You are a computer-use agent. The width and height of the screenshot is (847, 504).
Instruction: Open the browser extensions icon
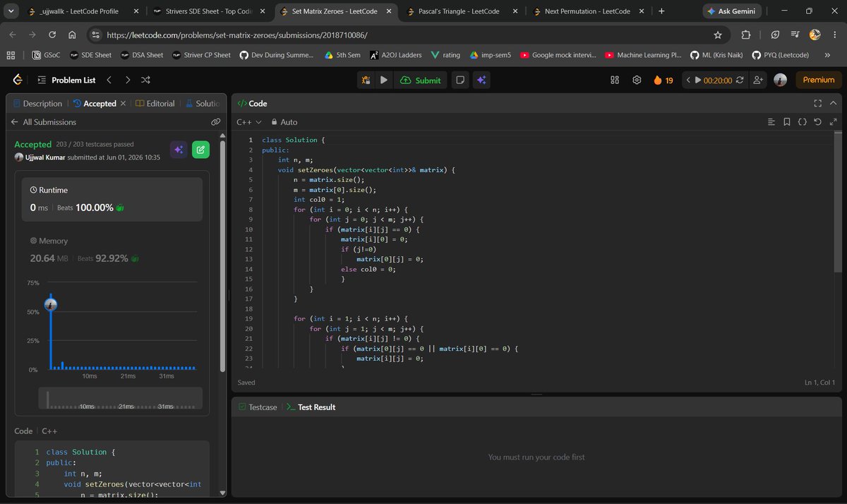pos(746,35)
